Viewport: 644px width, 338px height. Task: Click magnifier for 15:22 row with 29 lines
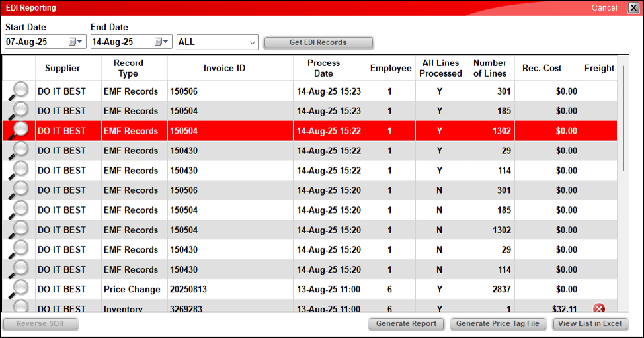pyautogui.click(x=20, y=150)
